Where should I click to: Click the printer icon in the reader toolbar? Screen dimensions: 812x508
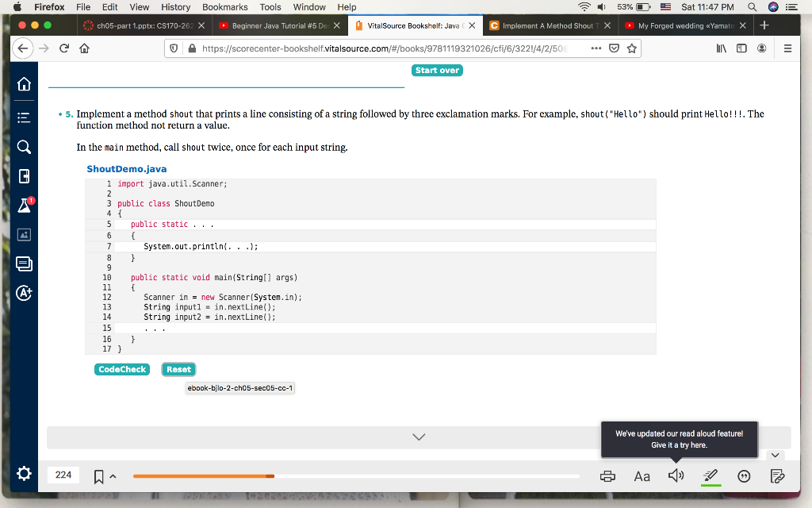609,475
